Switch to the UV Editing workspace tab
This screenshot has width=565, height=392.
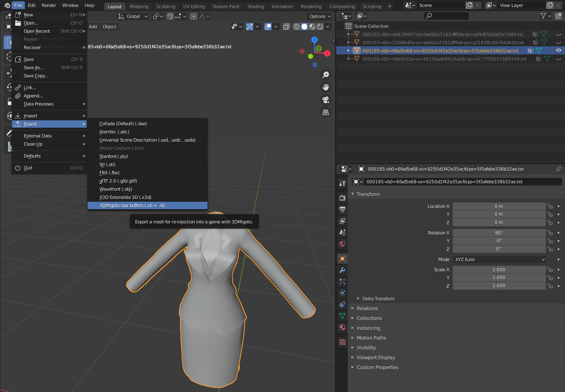click(x=194, y=7)
